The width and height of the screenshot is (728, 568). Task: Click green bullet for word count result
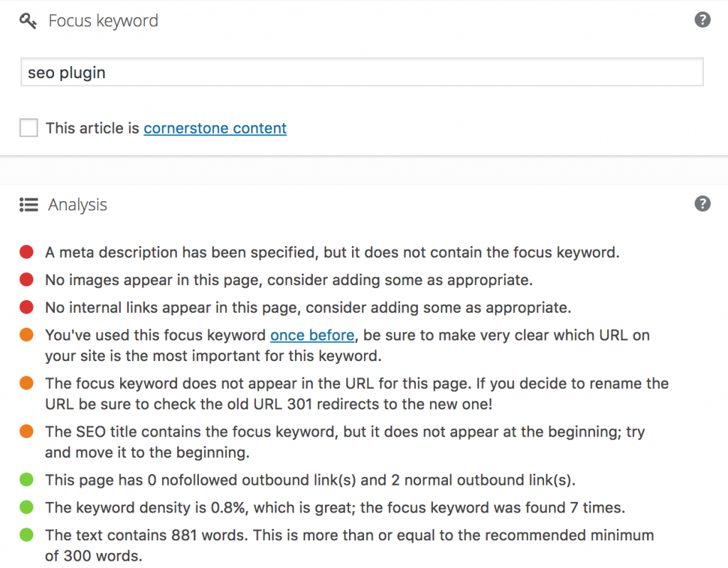(27, 535)
